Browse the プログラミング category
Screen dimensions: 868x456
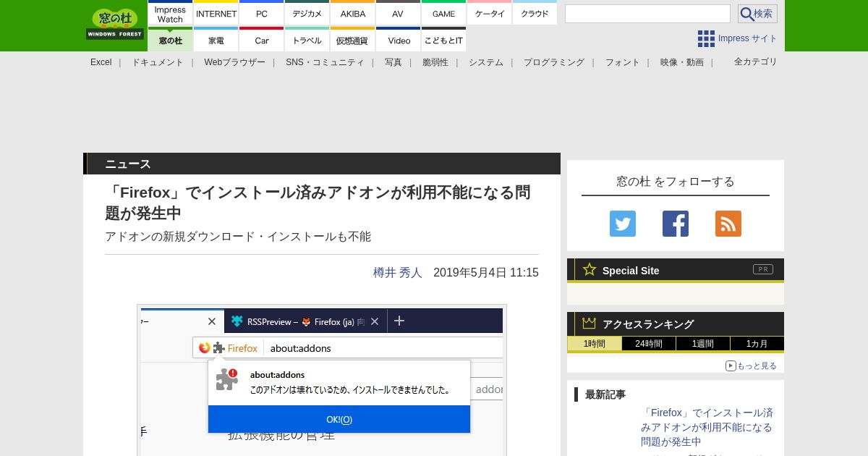pos(554,62)
